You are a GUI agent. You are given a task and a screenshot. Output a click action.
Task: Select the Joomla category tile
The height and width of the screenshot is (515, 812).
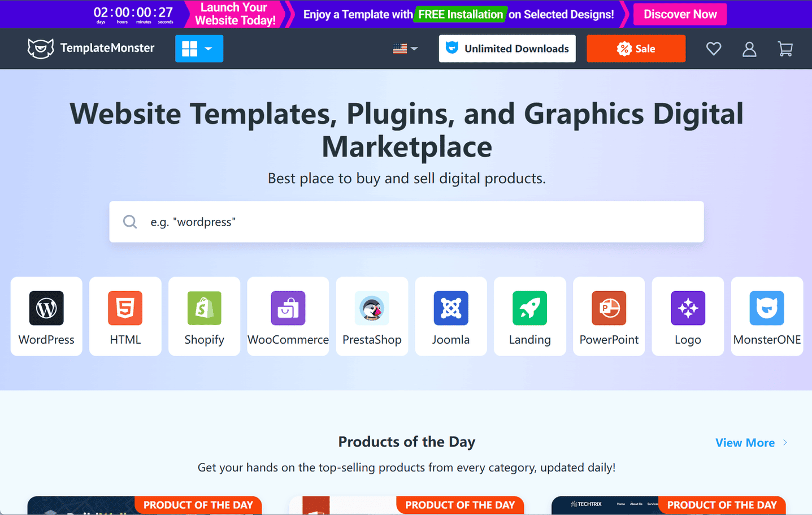coord(451,317)
